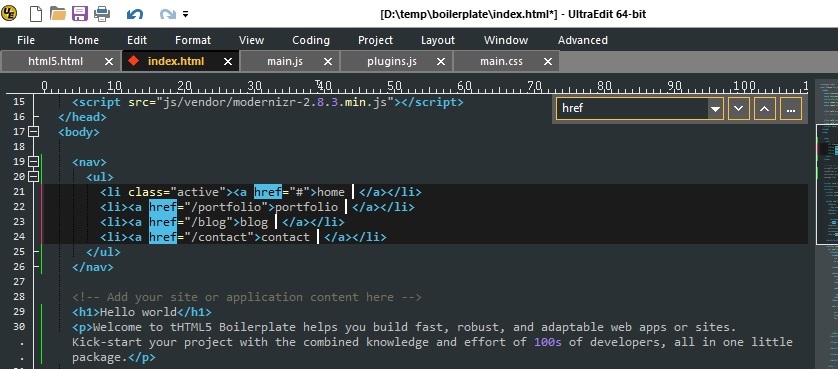Click highlighted href on the portfolio line
Image resolution: width=838 pixels, height=369 pixels.
click(163, 206)
